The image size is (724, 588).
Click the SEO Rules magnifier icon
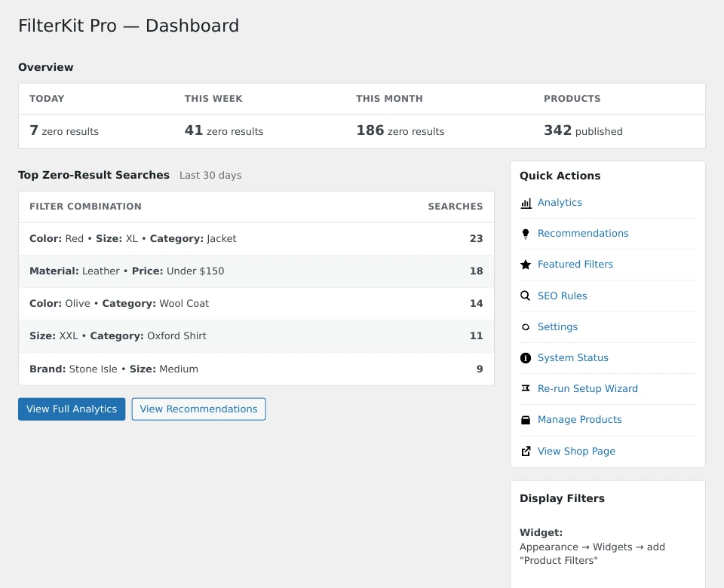[526, 296]
